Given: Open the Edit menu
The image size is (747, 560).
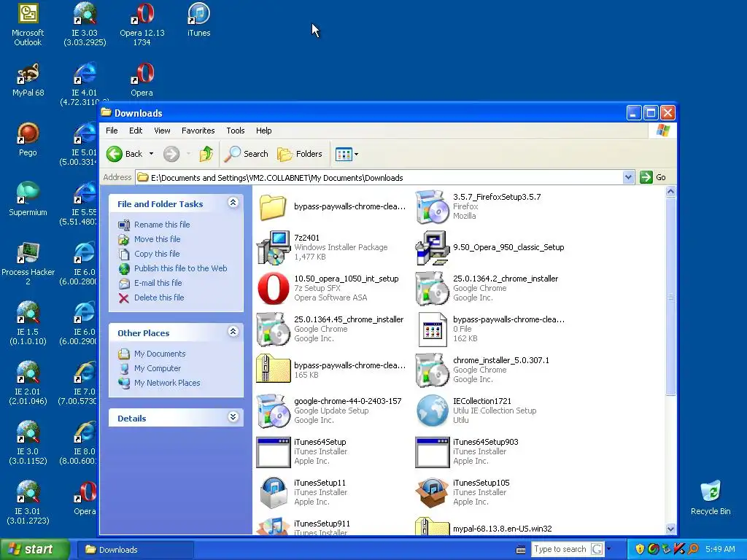Looking at the screenshot, I should click(135, 131).
